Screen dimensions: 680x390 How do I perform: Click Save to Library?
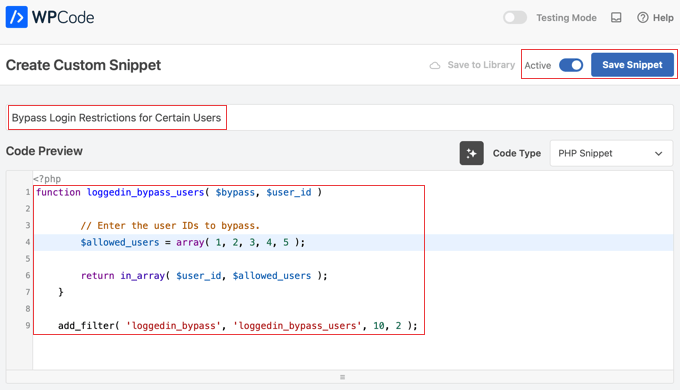[481, 65]
